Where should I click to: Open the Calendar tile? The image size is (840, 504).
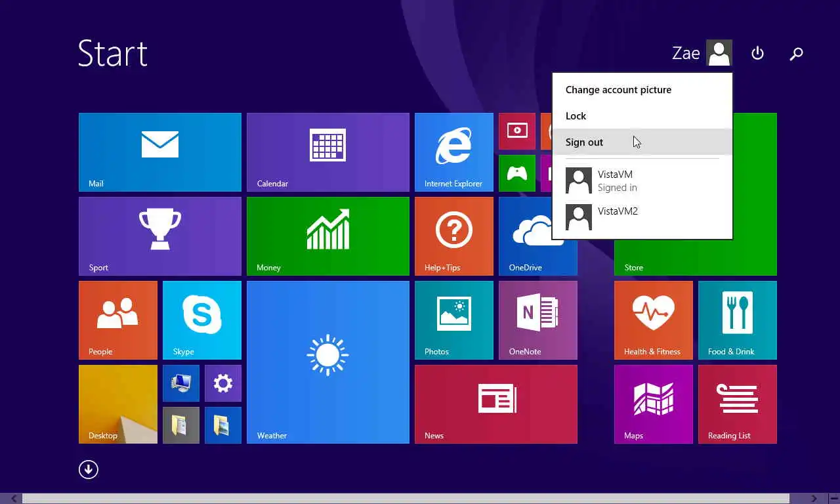[328, 152]
